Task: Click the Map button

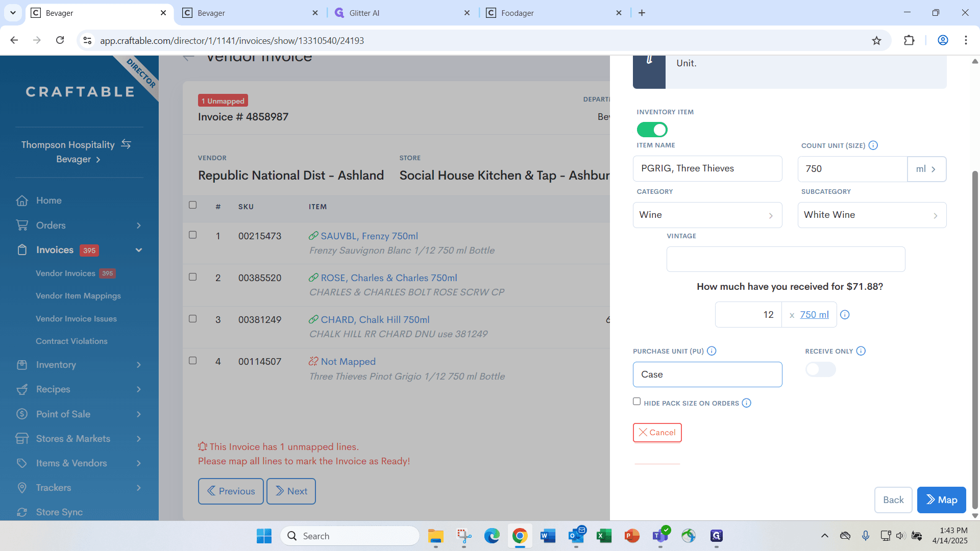Action: pos(942,500)
